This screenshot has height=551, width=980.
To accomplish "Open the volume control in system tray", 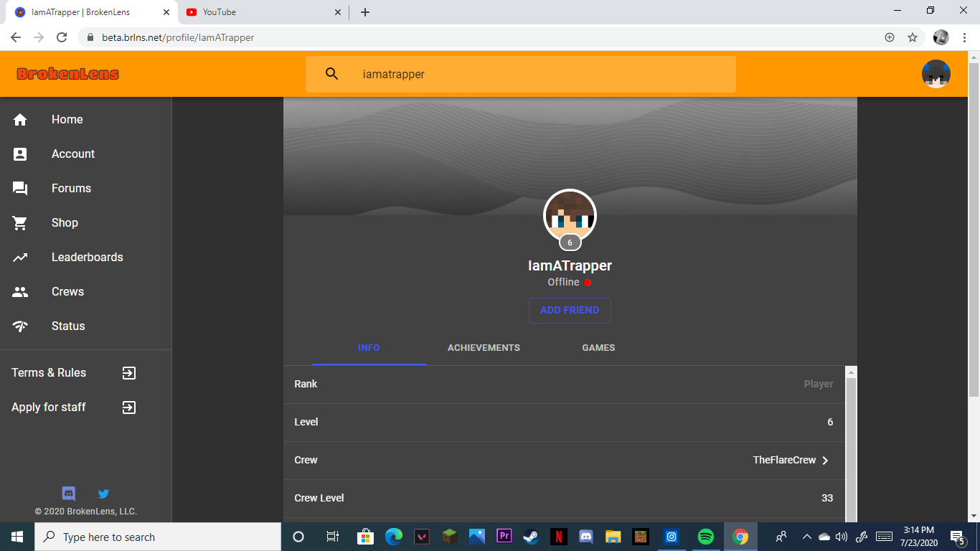I will [842, 537].
